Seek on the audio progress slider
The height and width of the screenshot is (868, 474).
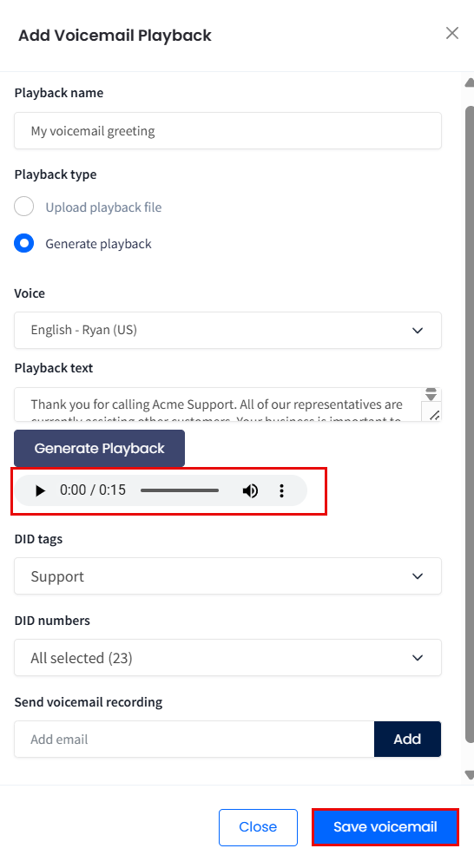click(x=180, y=490)
